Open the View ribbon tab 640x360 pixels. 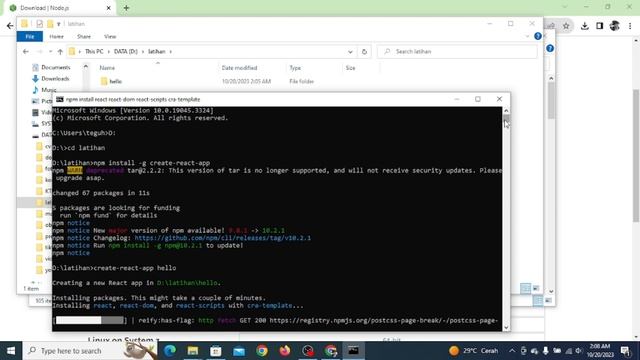coord(110,36)
